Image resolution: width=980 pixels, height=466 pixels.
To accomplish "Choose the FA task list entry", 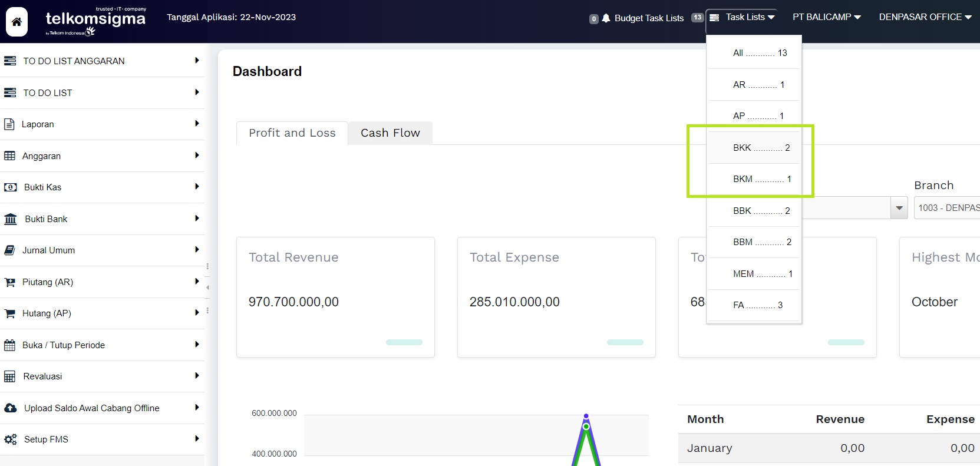I will pos(754,305).
